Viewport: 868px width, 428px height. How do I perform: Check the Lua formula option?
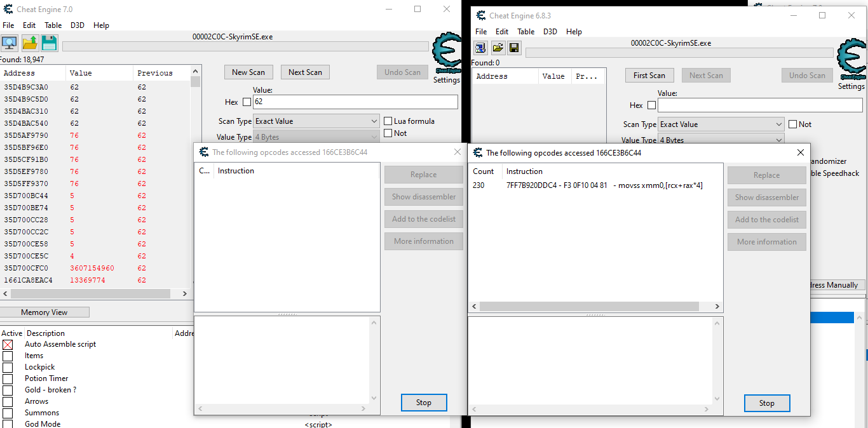click(388, 121)
